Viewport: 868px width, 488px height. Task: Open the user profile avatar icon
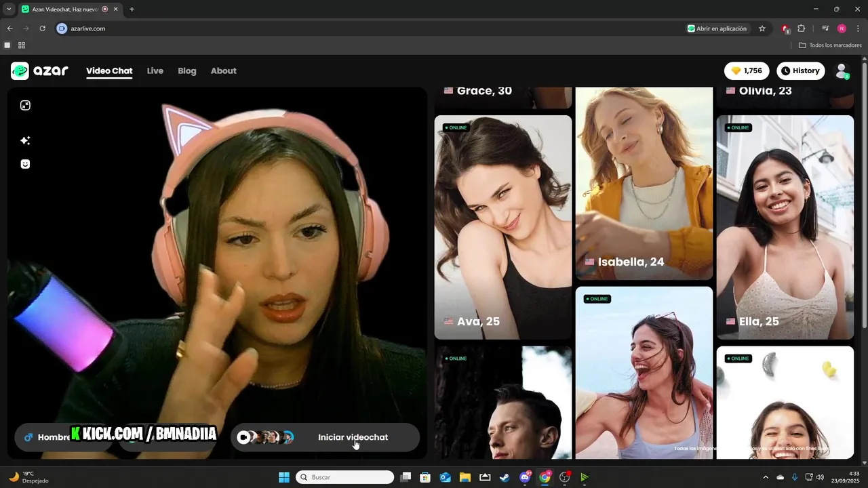coord(842,70)
